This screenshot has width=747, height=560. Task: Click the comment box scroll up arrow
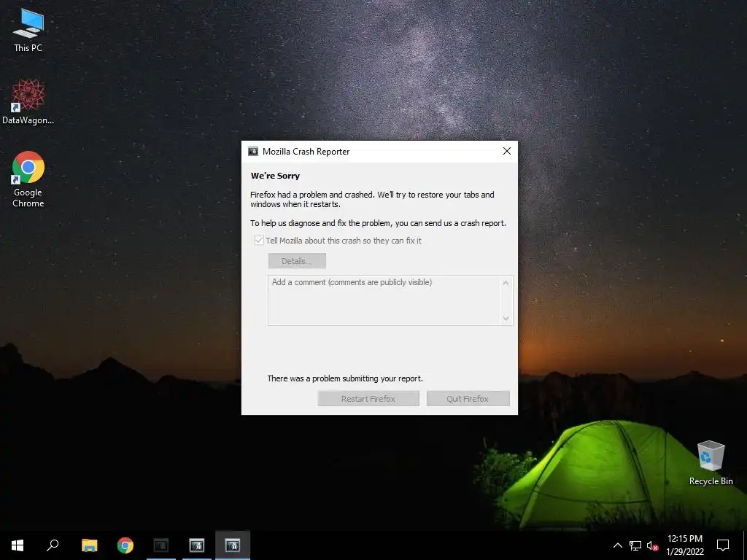506,284
